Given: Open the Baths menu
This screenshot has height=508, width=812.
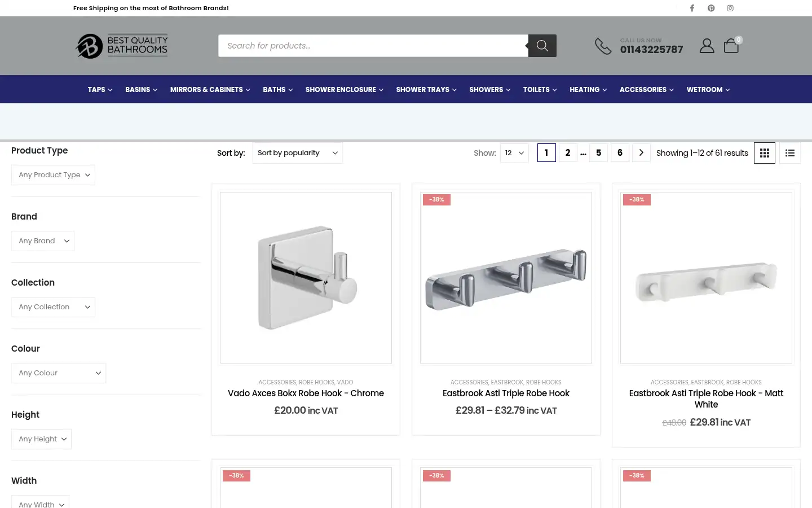Looking at the screenshot, I should 277,89.
